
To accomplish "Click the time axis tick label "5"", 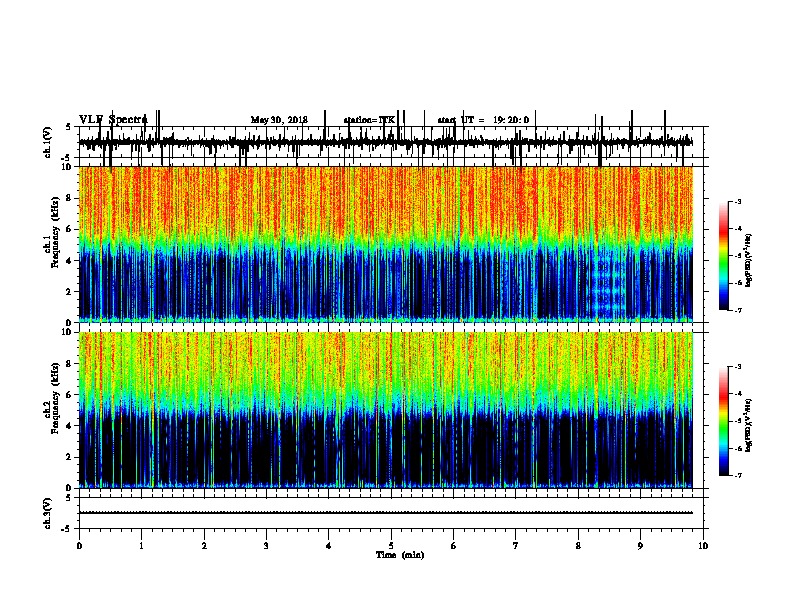I will (391, 546).
